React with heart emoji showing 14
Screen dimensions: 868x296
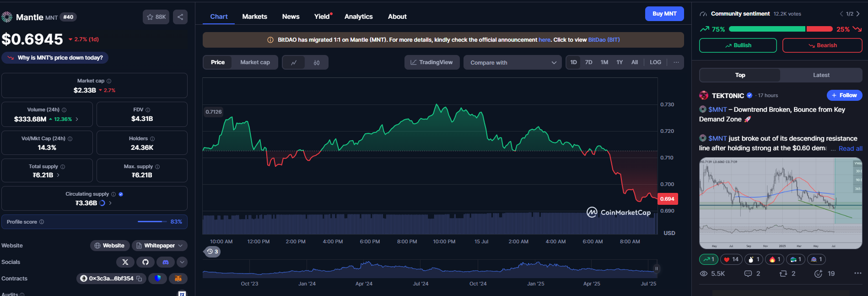click(731, 259)
